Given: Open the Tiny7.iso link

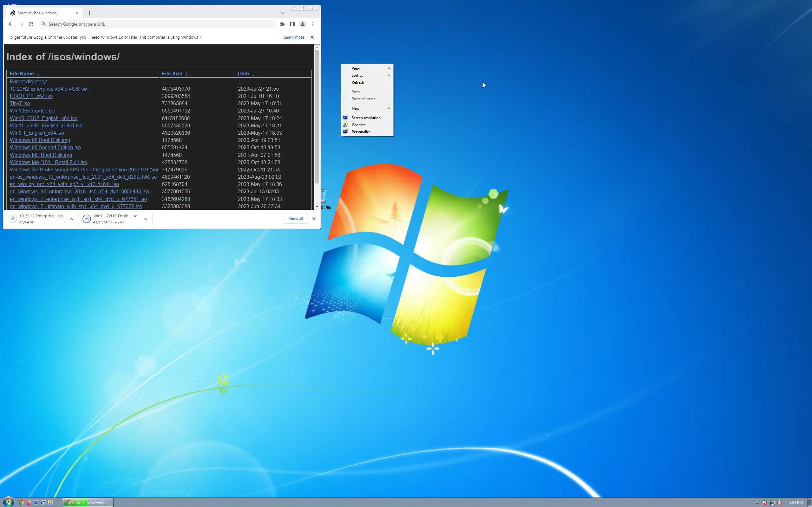Looking at the screenshot, I should point(20,104).
